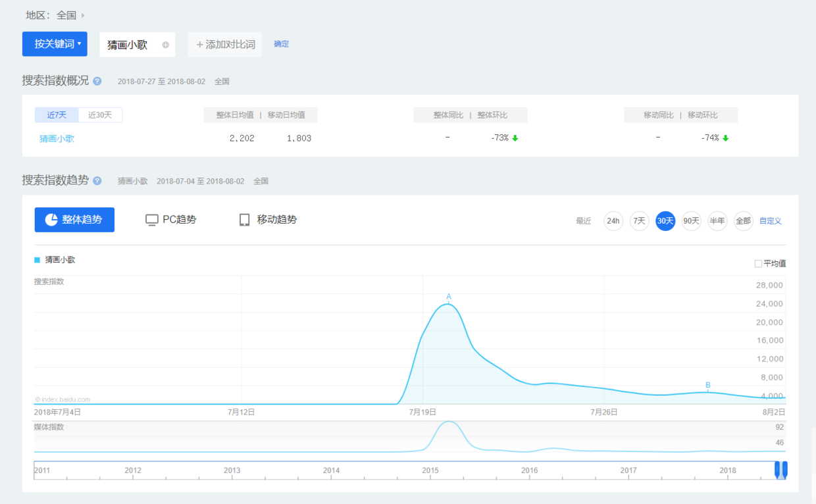
Task: Click the 确定 confirm link
Action: (x=281, y=44)
